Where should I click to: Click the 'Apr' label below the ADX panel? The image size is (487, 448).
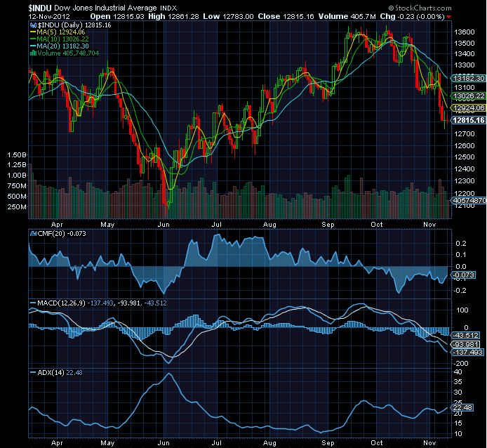pos(57,442)
